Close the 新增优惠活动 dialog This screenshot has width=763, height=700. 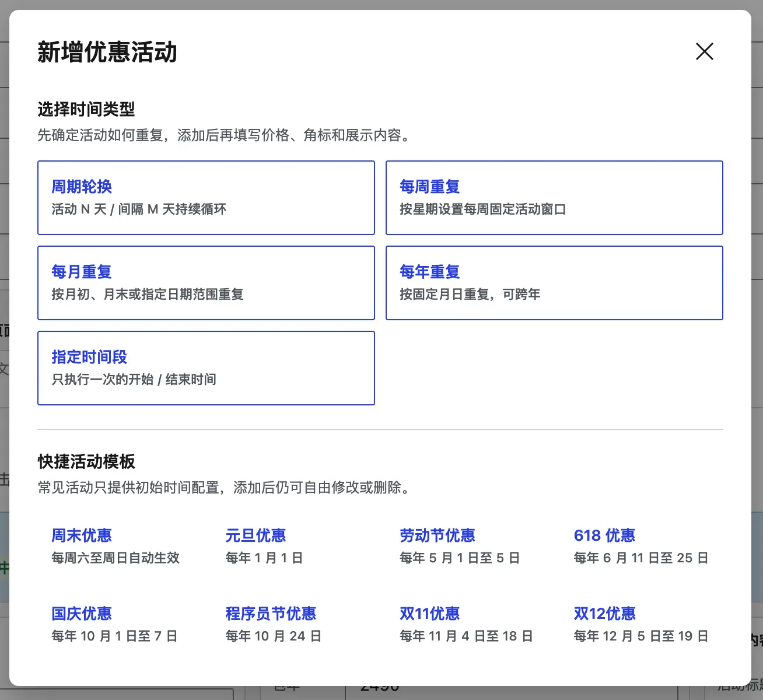click(x=705, y=51)
